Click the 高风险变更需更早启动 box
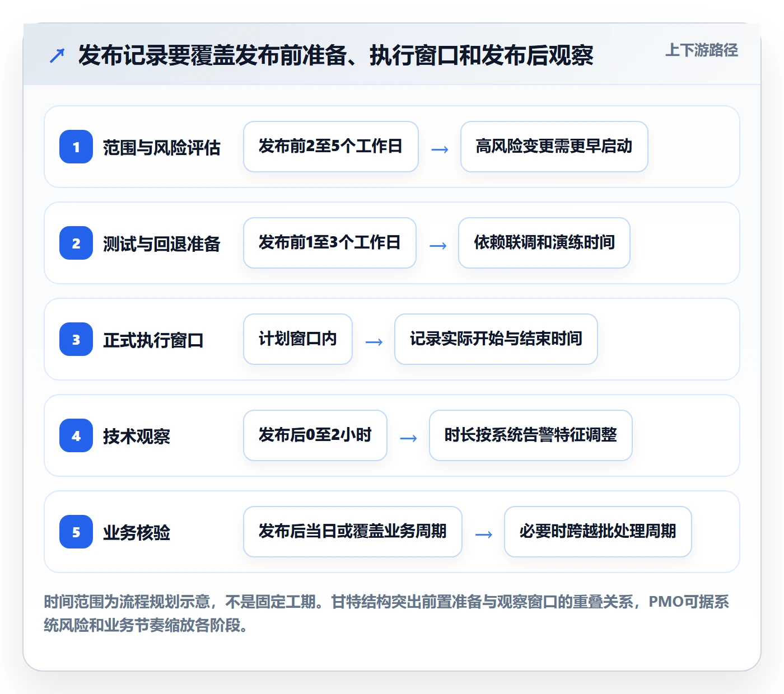 pos(554,147)
